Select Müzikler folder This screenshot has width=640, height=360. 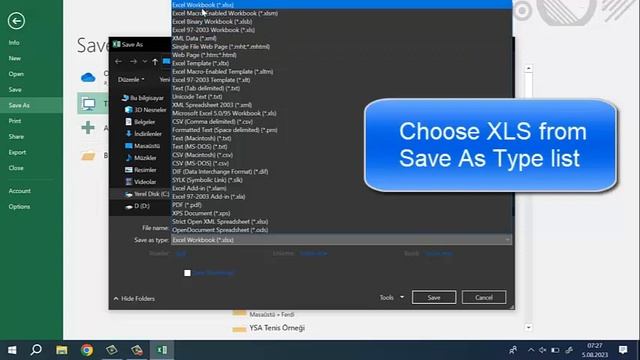141,158
